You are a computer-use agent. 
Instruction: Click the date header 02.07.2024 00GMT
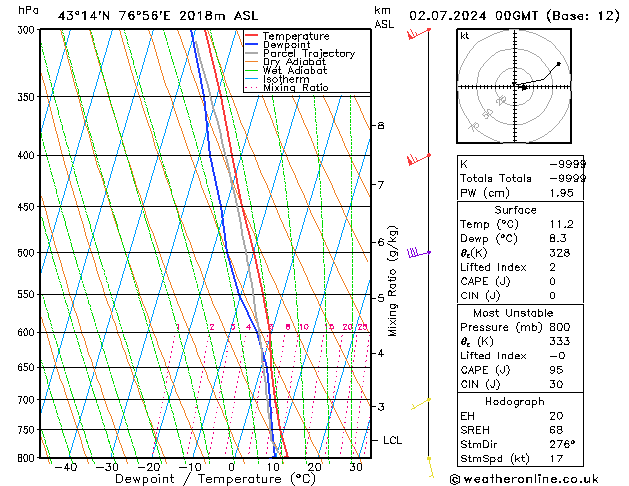tap(473, 16)
